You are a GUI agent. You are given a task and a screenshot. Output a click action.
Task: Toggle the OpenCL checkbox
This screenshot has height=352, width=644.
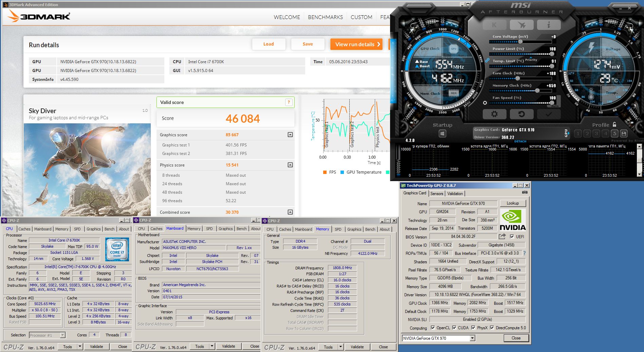pos(433,328)
